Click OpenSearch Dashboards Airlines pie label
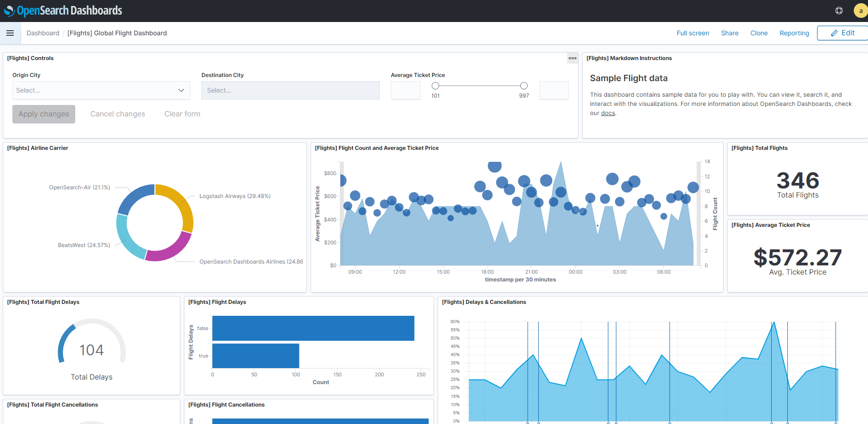This screenshot has height=424, width=868. (x=251, y=262)
